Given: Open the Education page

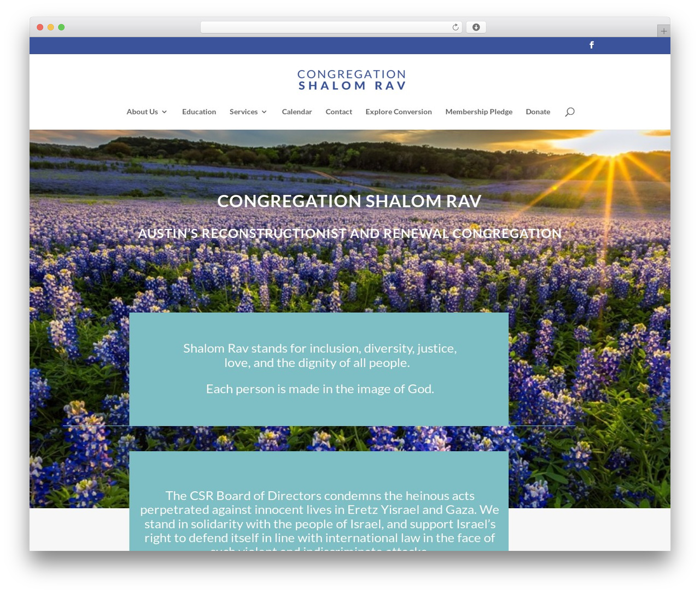Looking at the screenshot, I should point(199,112).
